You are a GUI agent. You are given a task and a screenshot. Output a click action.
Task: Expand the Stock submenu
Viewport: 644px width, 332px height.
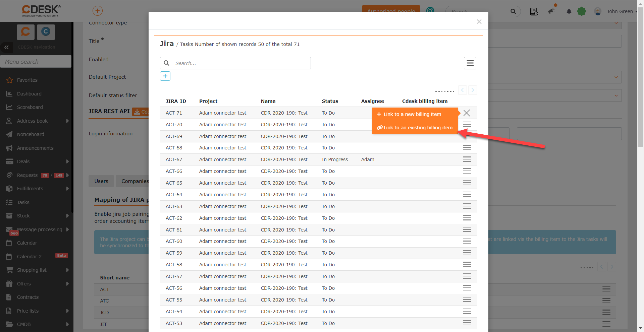67,216
